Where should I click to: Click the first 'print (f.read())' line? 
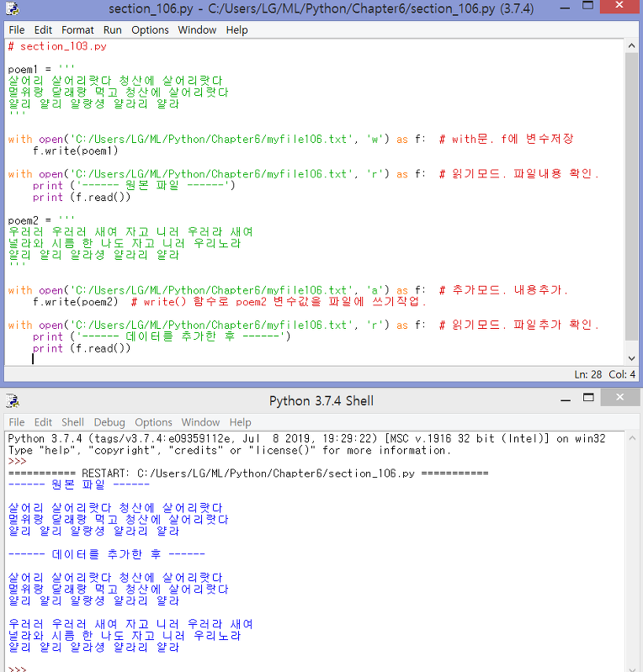pyautogui.click(x=82, y=197)
